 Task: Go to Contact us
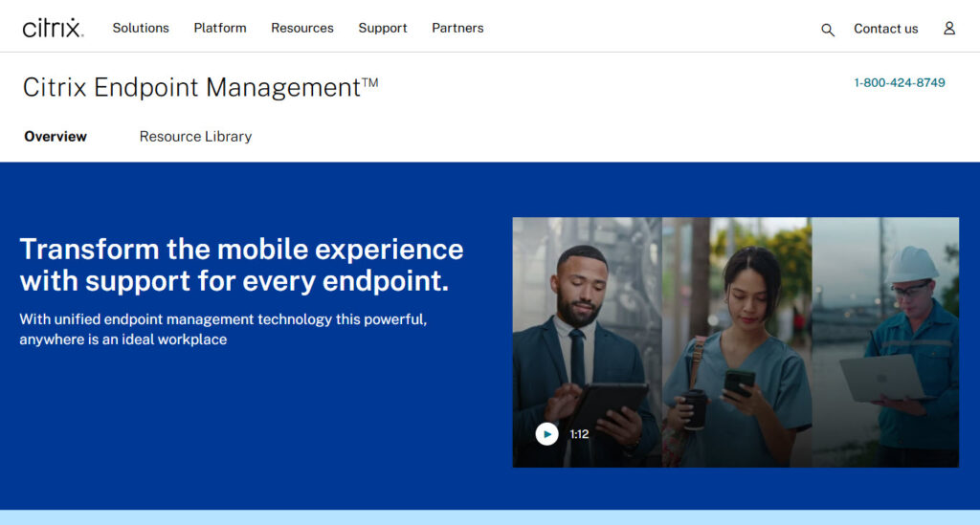tap(885, 29)
